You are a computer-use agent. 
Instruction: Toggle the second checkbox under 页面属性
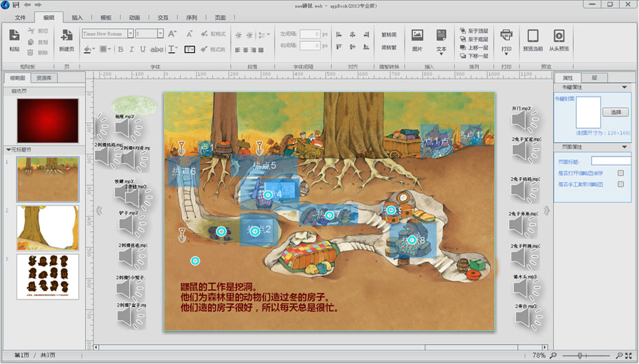pos(620,184)
